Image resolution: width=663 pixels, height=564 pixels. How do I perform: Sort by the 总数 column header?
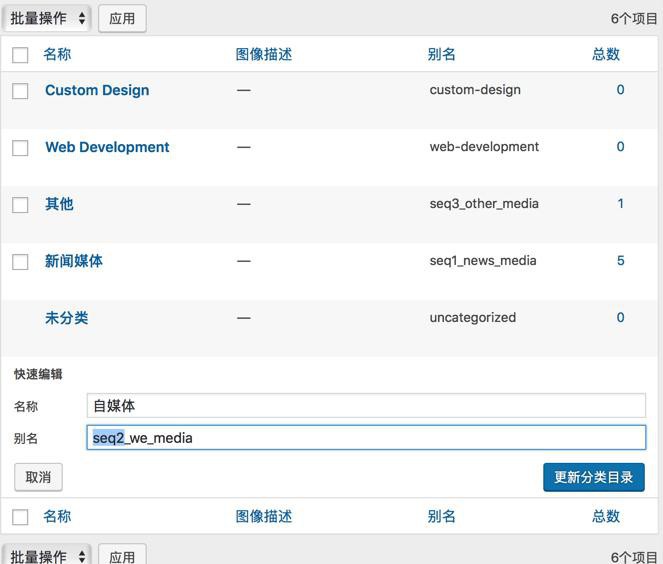tap(606, 54)
